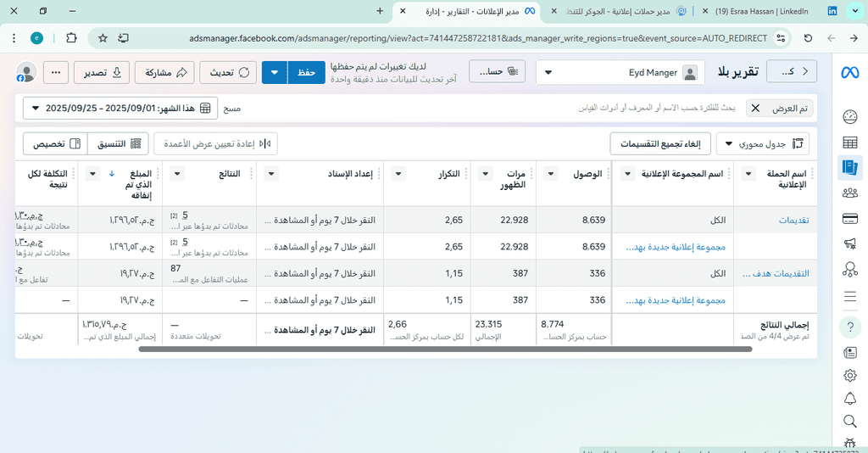This screenshot has width=868, height=453.
Task: Open the Audiences icon in the sidebar
Action: pyautogui.click(x=850, y=193)
